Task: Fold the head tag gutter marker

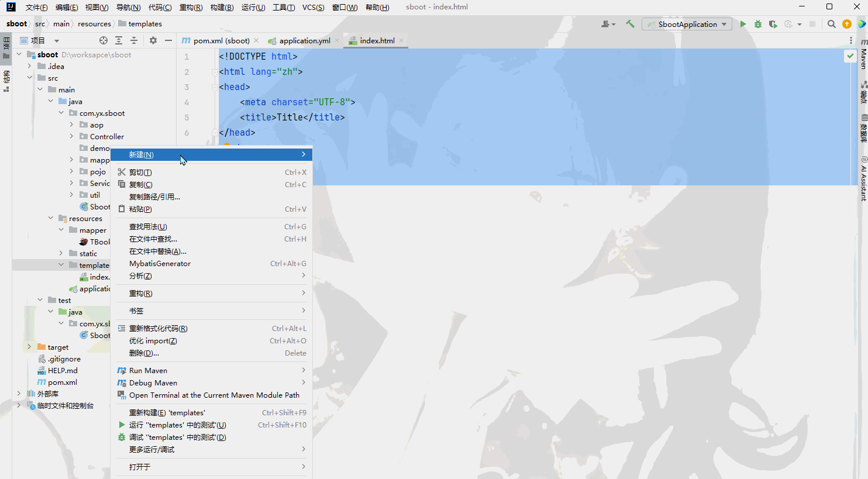Action: tap(214, 87)
